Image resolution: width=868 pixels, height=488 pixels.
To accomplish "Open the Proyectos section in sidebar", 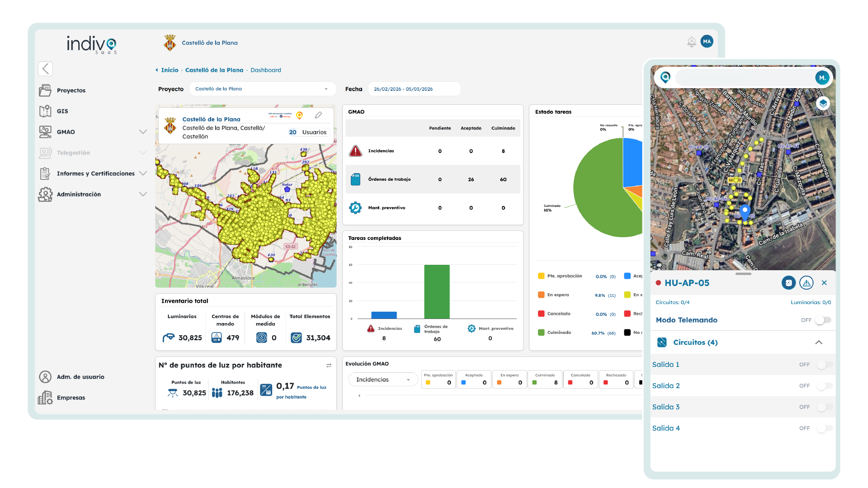I will [71, 90].
